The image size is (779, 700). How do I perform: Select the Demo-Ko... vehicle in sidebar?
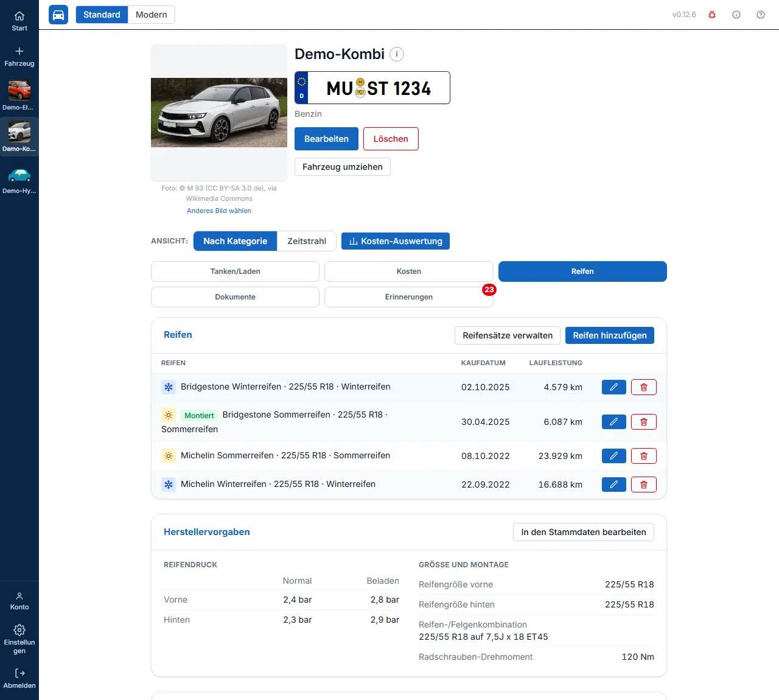pyautogui.click(x=19, y=136)
